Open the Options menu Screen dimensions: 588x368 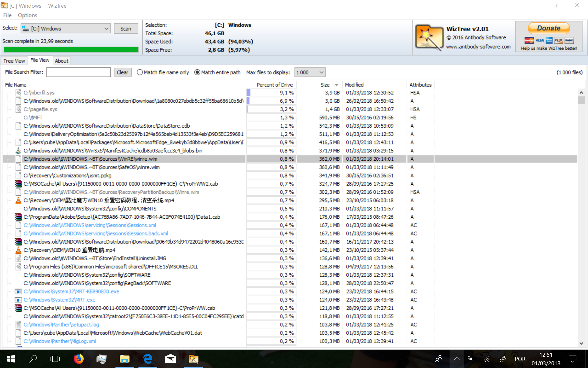(x=27, y=15)
